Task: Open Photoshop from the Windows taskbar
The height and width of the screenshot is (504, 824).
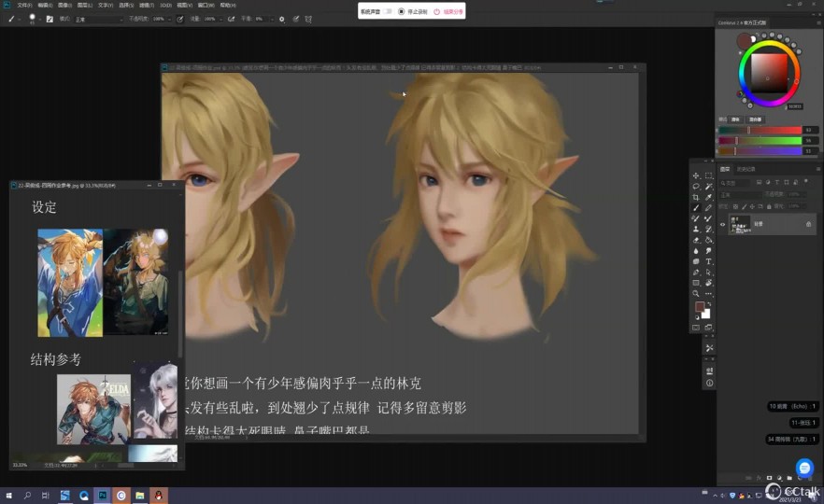Action: click(x=103, y=495)
